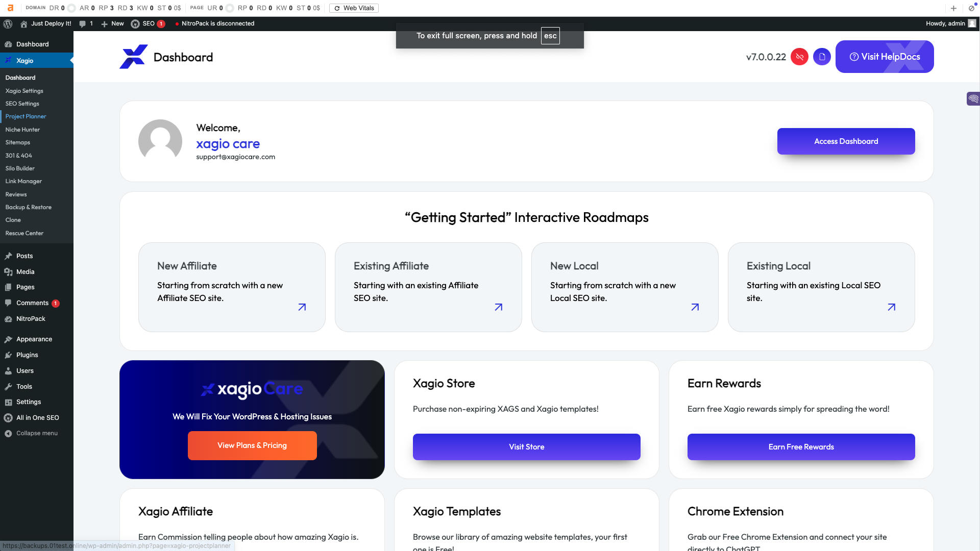
Task: Open Rescue Center submenu item
Action: pos(24,233)
